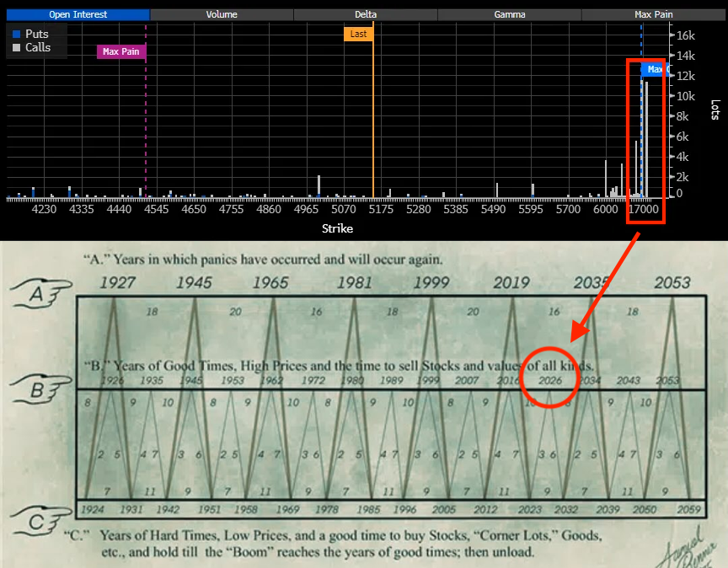Click the magenta Max Pain marker label
The width and height of the screenshot is (728, 568).
click(x=121, y=51)
